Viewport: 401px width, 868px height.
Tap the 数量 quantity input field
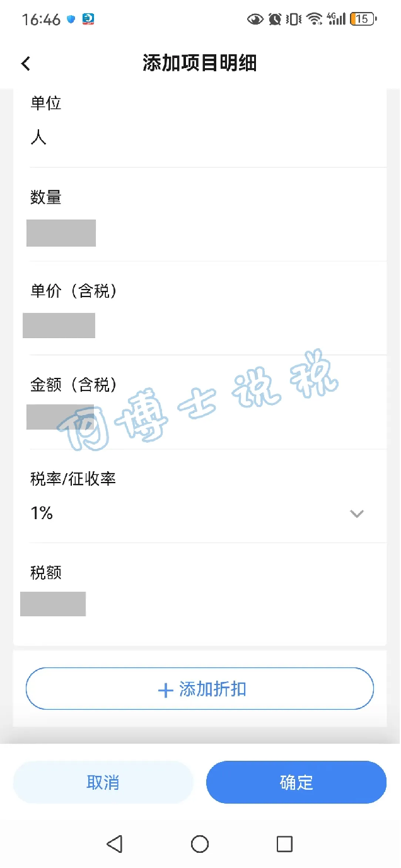point(61,233)
